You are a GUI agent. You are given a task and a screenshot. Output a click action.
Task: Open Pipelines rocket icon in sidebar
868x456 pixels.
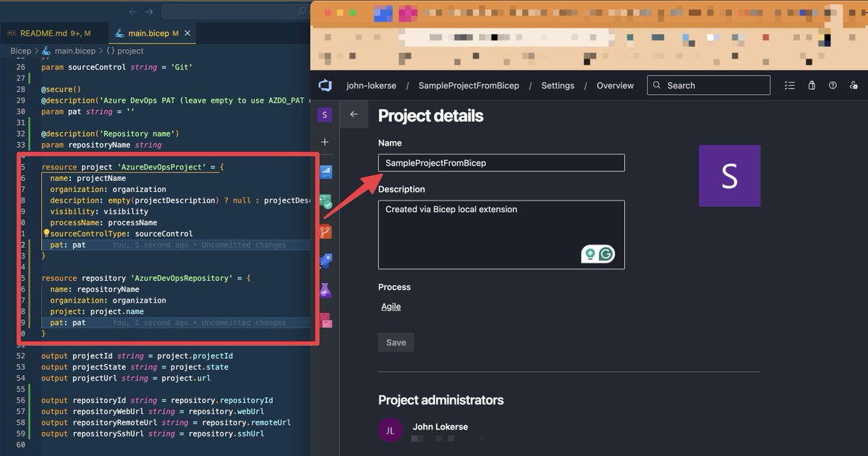tap(325, 261)
